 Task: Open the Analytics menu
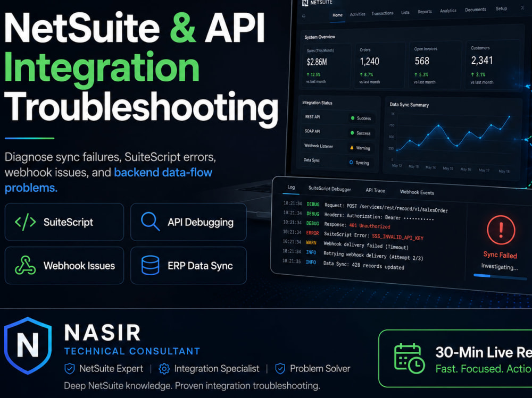click(448, 11)
